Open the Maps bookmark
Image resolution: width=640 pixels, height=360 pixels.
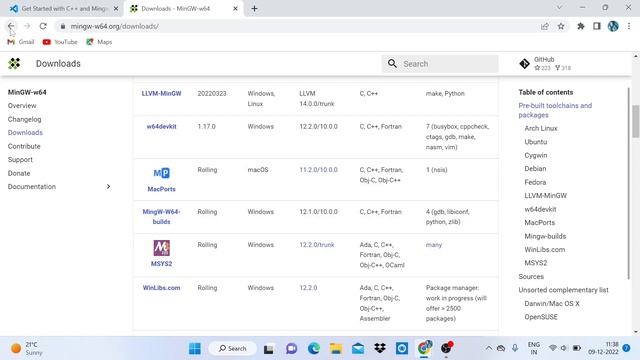point(99,42)
